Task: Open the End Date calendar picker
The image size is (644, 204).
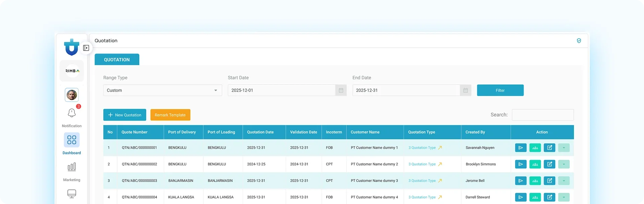Action: (466, 90)
